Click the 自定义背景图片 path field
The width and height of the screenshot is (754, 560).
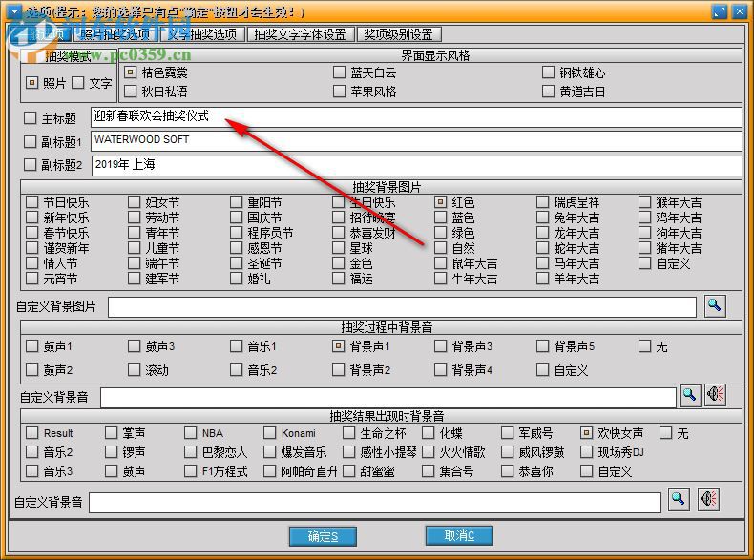point(402,306)
